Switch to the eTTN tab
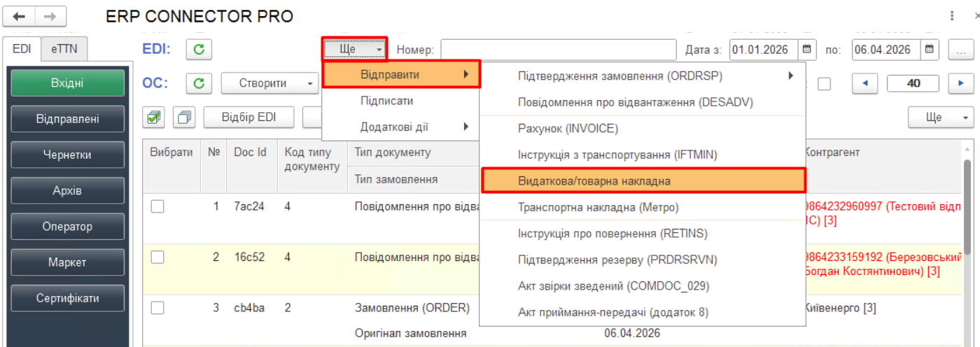980x347 pixels. tap(59, 50)
